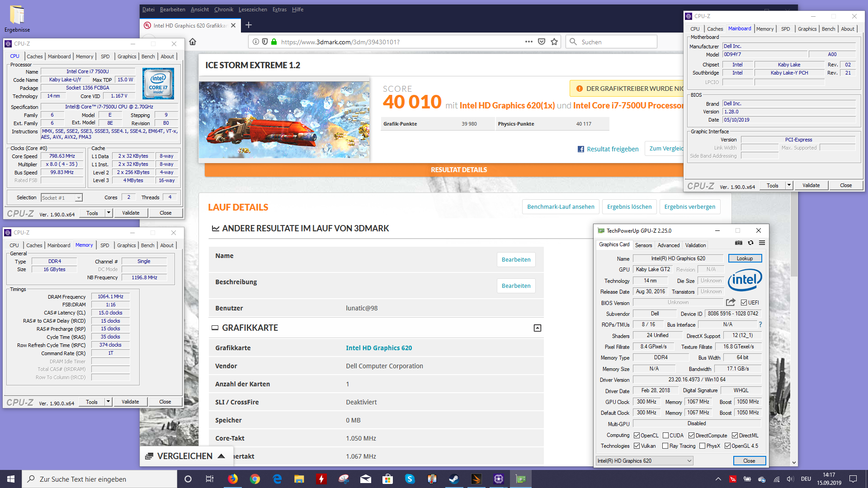Click the Lookup button in GPU-Z
This screenshot has width=868, height=488.
[x=745, y=258]
